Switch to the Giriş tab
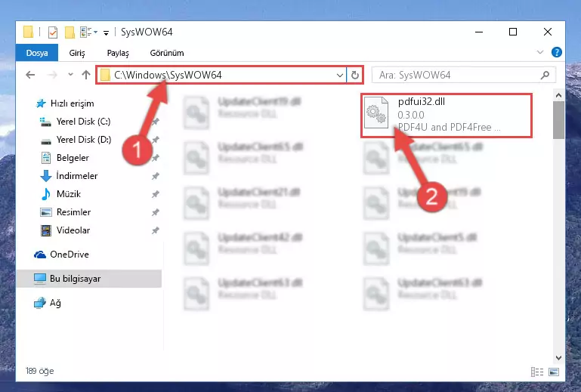 (x=77, y=53)
